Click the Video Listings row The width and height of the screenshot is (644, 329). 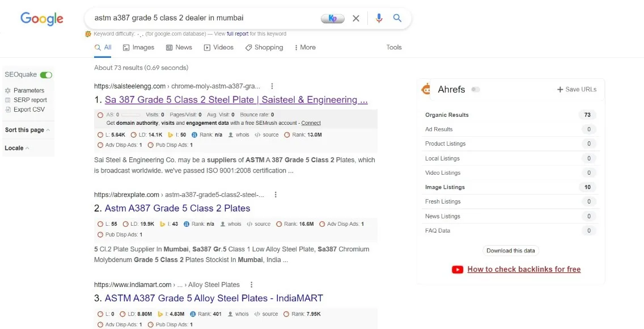511,173
